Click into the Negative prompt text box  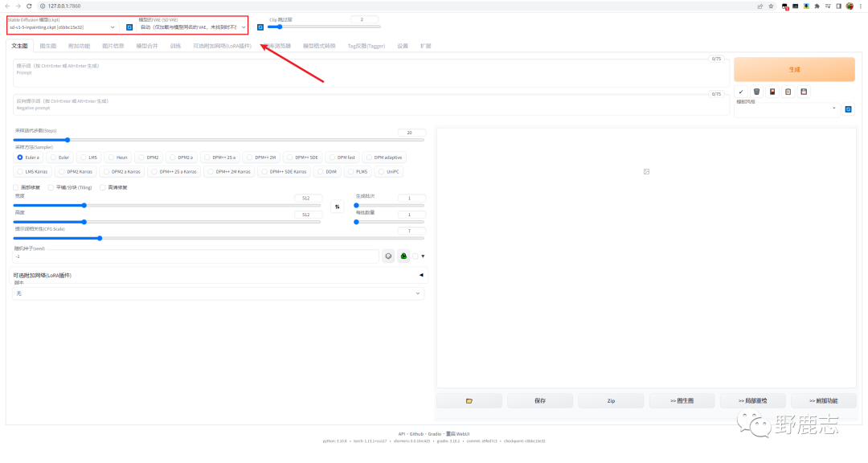[371, 104]
